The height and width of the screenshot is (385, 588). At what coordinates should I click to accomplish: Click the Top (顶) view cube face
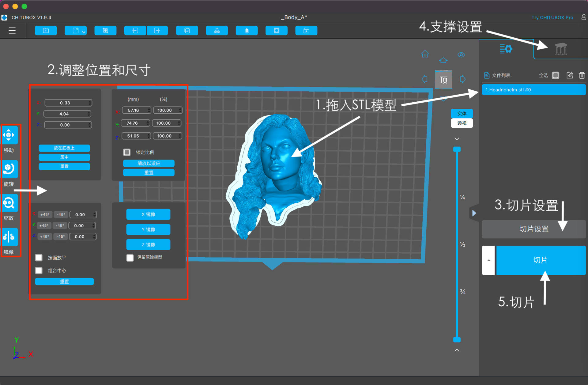tap(443, 80)
